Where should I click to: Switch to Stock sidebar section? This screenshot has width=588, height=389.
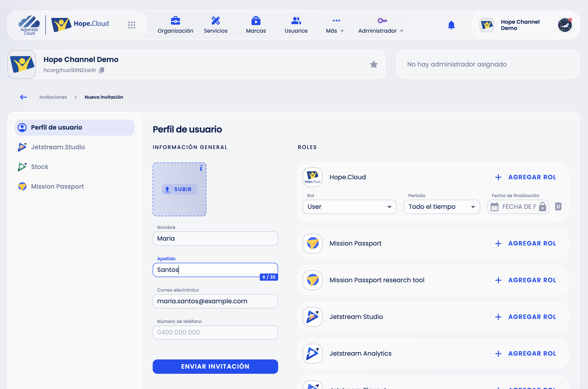point(75,167)
